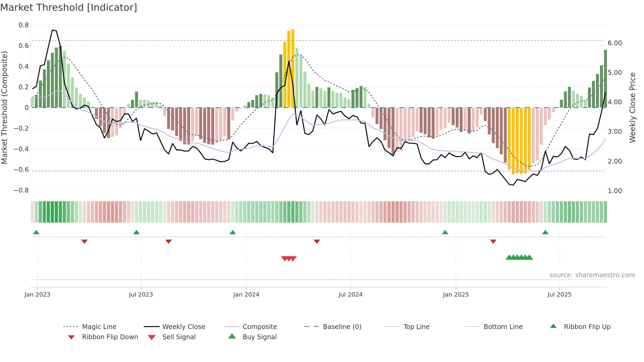Toggle the Baseline (0) legend entry
644x362 pixels.
coord(333,327)
